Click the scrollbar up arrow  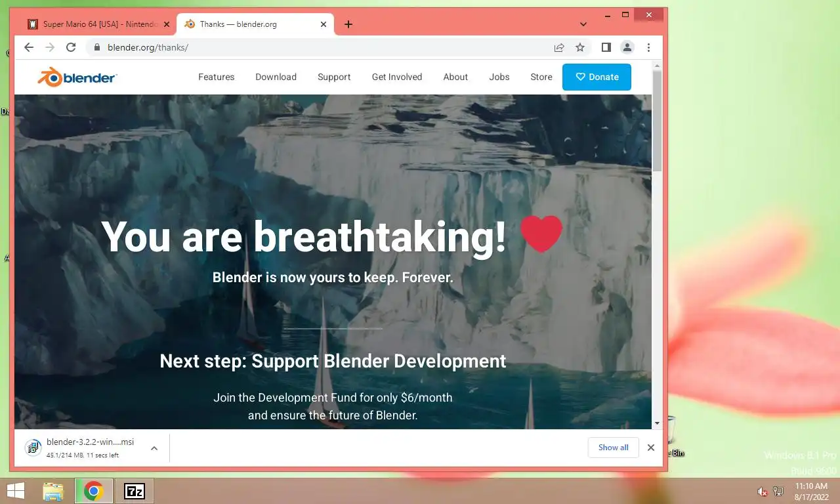coord(657,65)
